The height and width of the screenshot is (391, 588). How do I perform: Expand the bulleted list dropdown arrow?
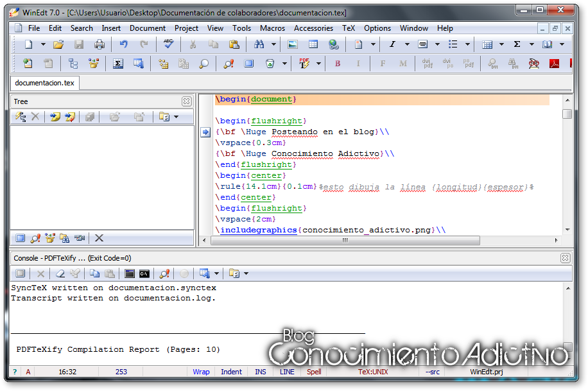point(467,44)
